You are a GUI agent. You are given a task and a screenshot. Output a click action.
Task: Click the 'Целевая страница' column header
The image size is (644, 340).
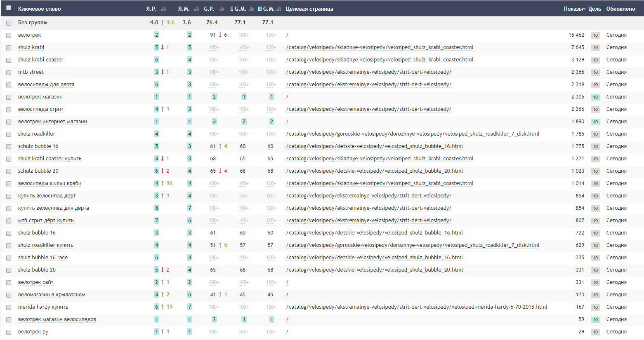(x=309, y=9)
